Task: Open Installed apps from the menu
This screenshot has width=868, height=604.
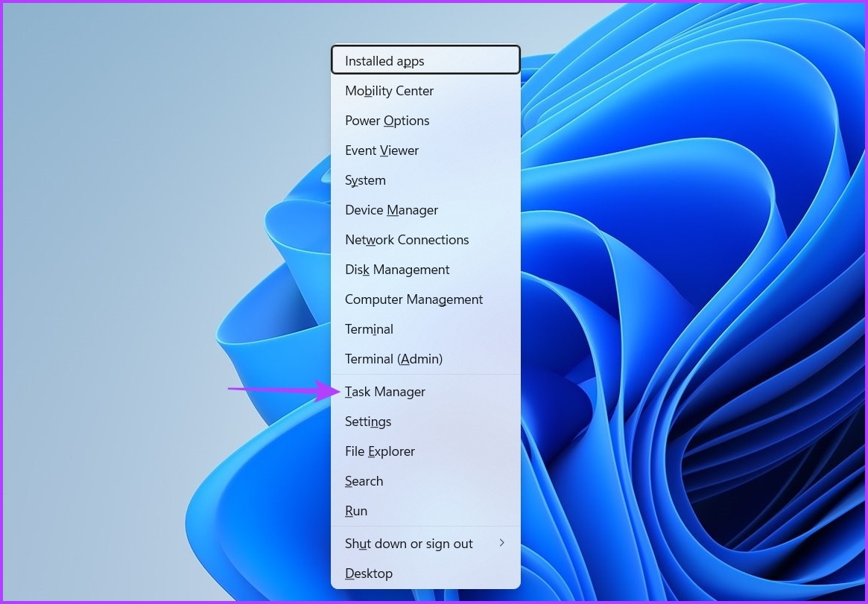Action: point(425,60)
